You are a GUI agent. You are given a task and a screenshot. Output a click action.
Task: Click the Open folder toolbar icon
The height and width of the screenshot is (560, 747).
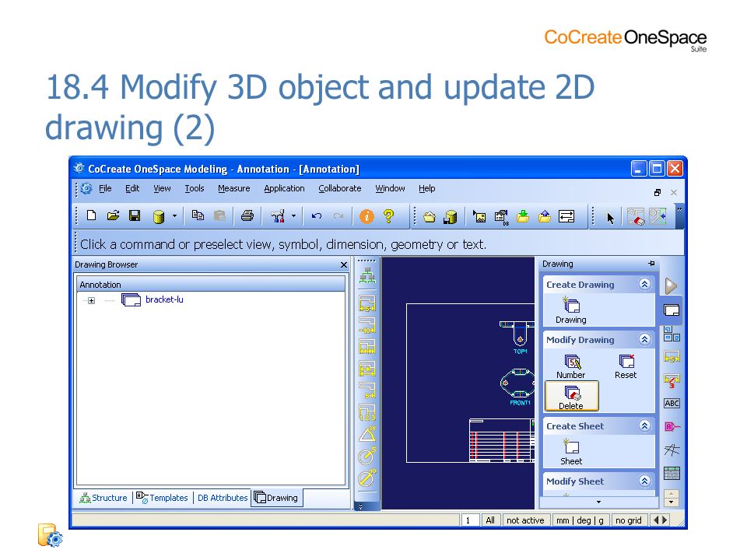(113, 216)
